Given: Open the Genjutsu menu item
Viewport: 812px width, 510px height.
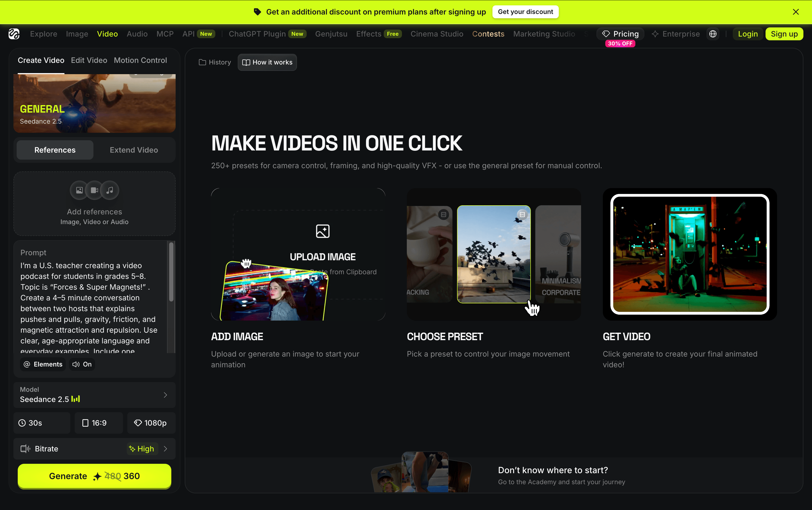Looking at the screenshot, I should point(331,34).
